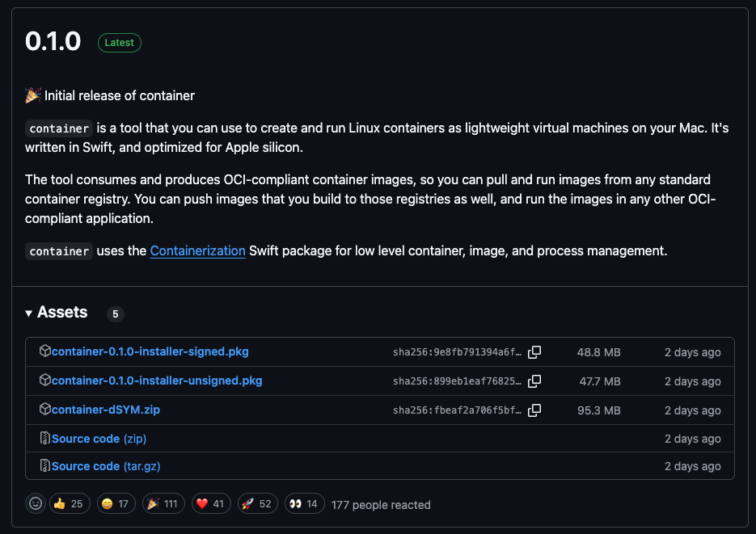The width and height of the screenshot is (756, 534).
Task: Toggle the party popper reaction
Action: coord(163,502)
